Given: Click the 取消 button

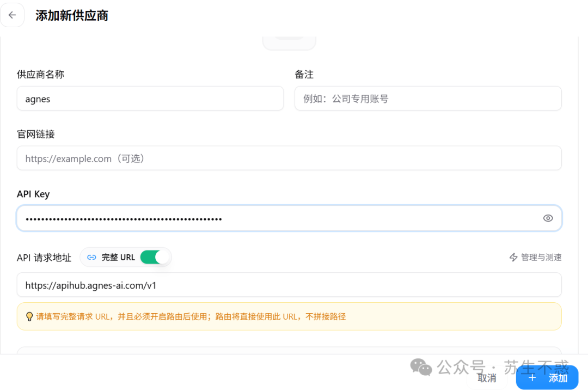Looking at the screenshot, I should point(487,378).
